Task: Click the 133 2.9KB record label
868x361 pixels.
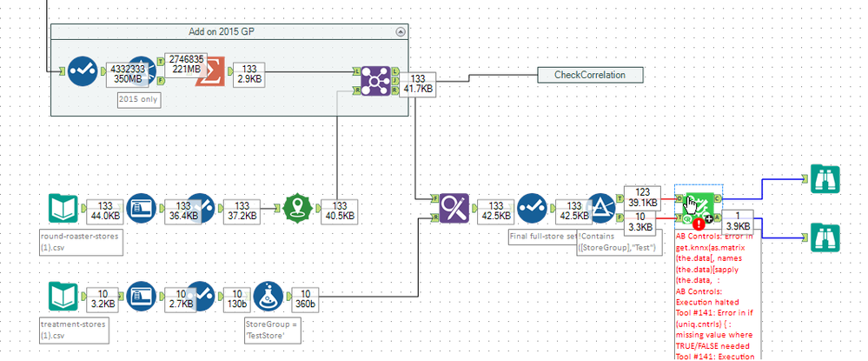Action: 249,74
